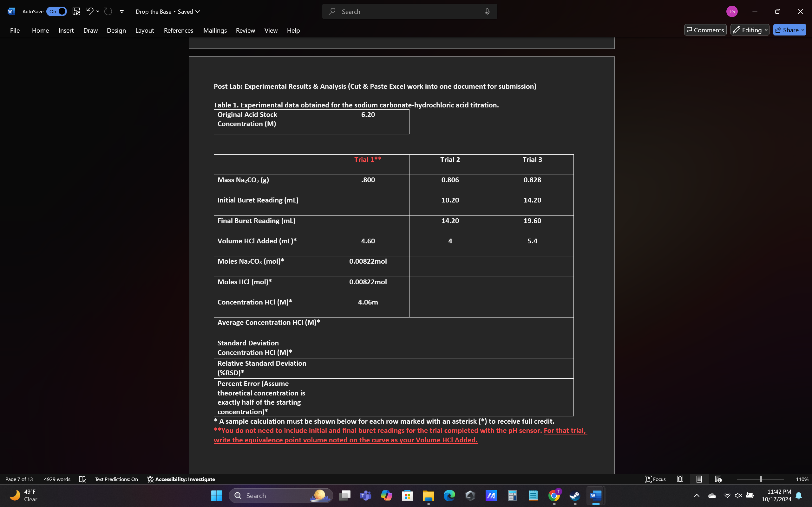Select the Print Layout view icon
Screen dimensions: 812x507
699,479
